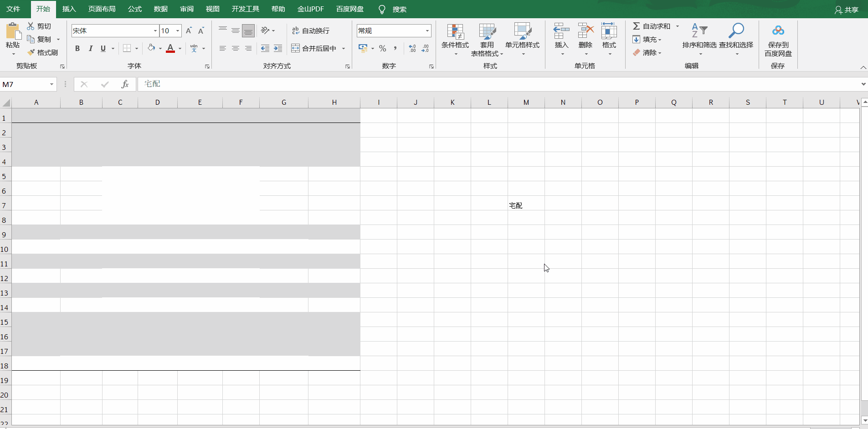Open the Format (格式) cells button
Viewport: 868px width, 429px height.
pyautogui.click(x=609, y=40)
